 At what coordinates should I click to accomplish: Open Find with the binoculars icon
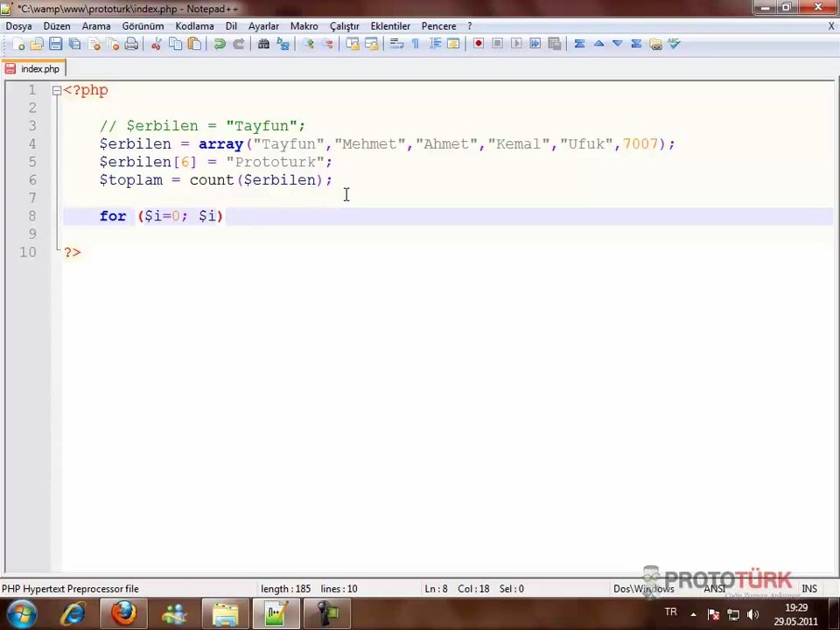click(x=263, y=44)
